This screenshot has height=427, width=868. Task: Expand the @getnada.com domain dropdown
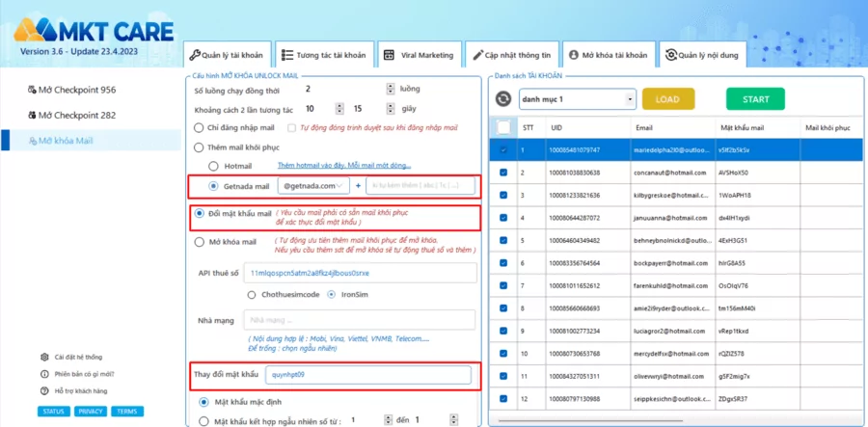pos(312,186)
